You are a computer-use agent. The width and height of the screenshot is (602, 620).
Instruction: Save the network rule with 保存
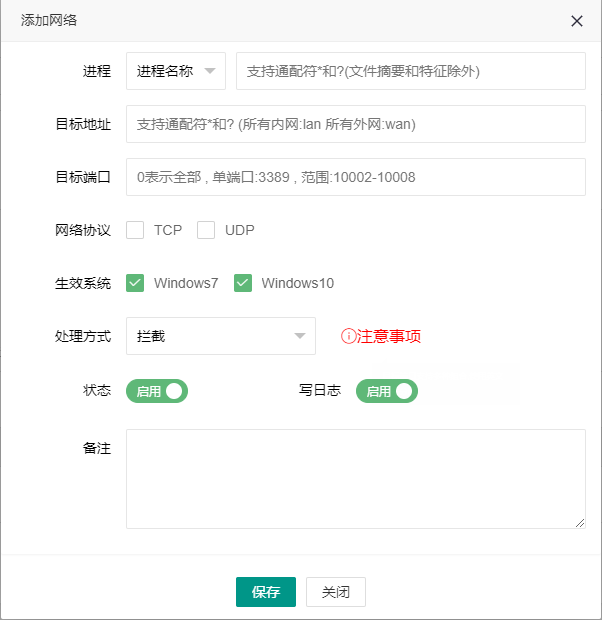[x=266, y=592]
